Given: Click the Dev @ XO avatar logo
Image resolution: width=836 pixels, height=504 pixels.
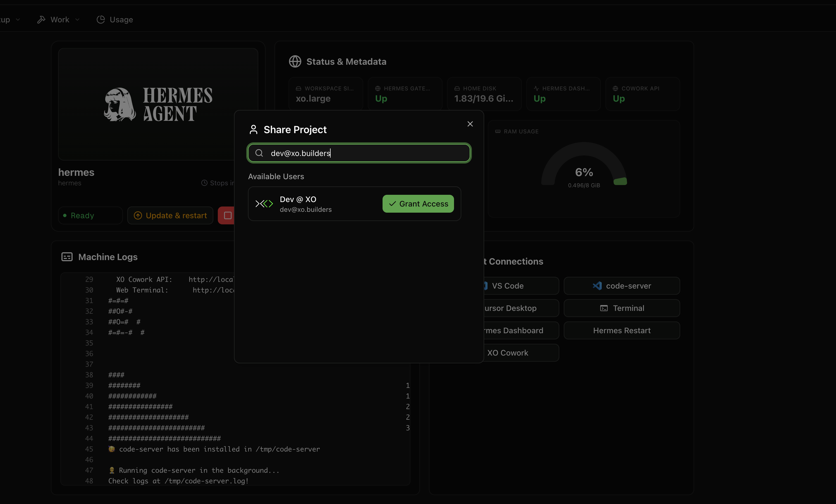Looking at the screenshot, I should (x=264, y=203).
